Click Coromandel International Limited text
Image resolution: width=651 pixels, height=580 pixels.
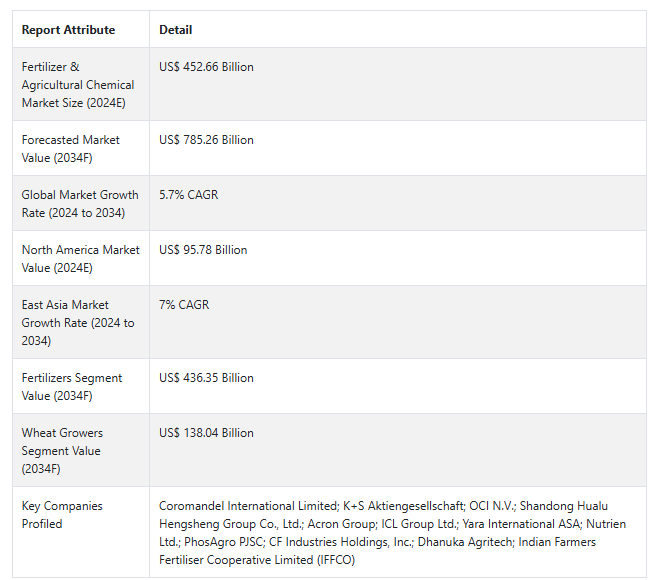coord(248,506)
